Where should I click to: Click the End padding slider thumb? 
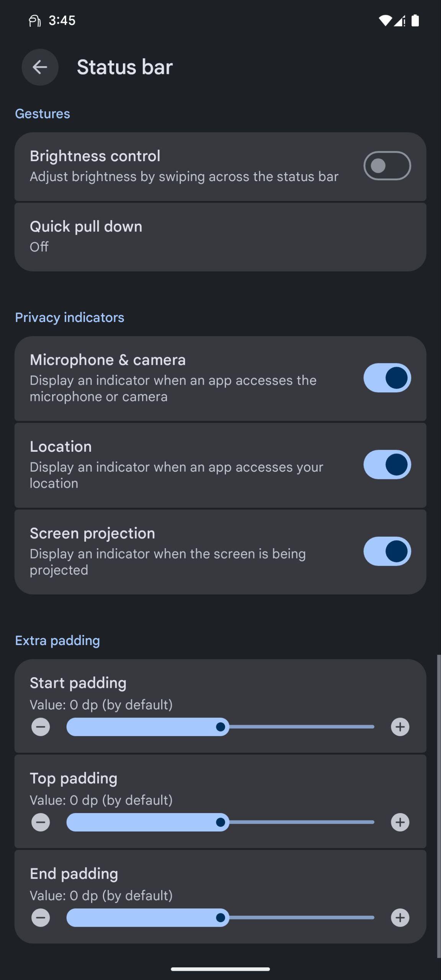[x=220, y=917]
